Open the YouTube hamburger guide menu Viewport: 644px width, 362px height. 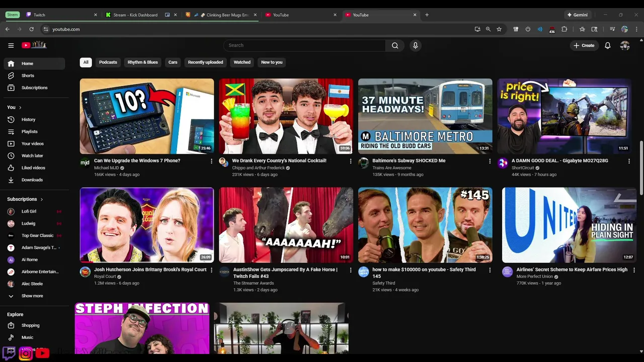tap(11, 45)
